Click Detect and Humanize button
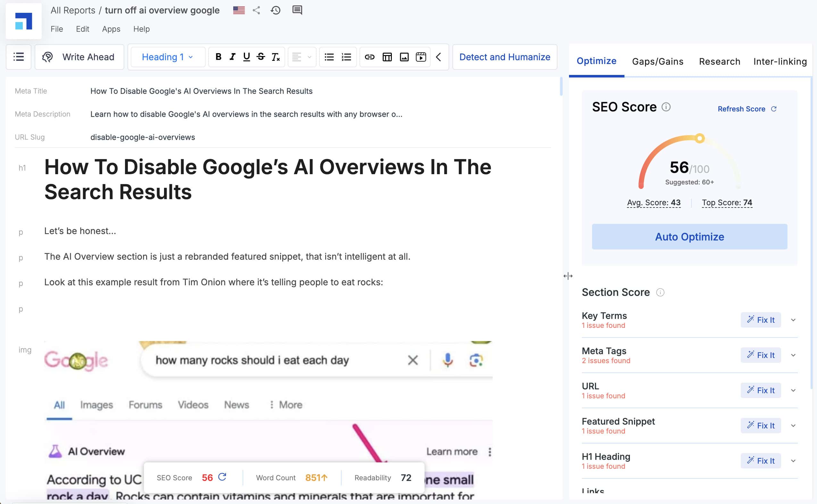Viewport: 817px width, 504px height. point(505,57)
